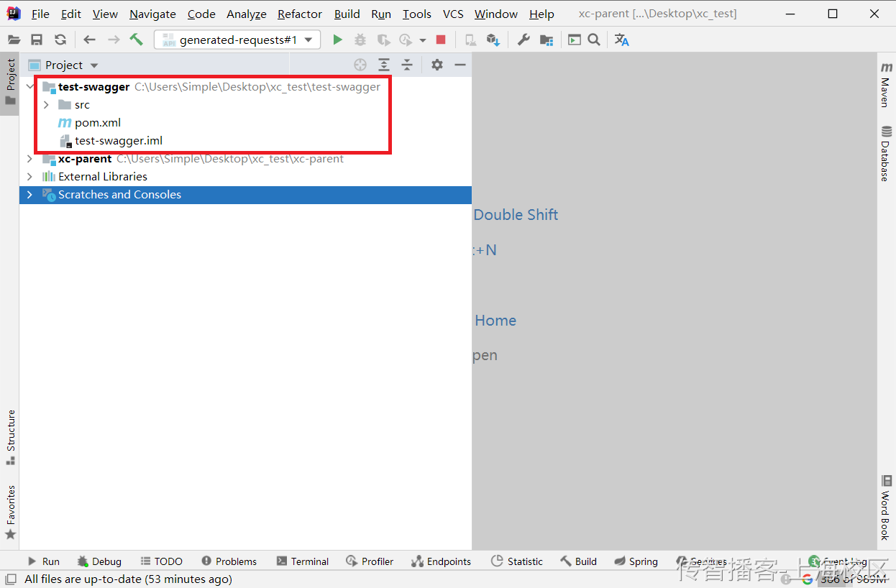Collapse the test-swagger module node
This screenshot has height=588, width=896.
pos(29,87)
